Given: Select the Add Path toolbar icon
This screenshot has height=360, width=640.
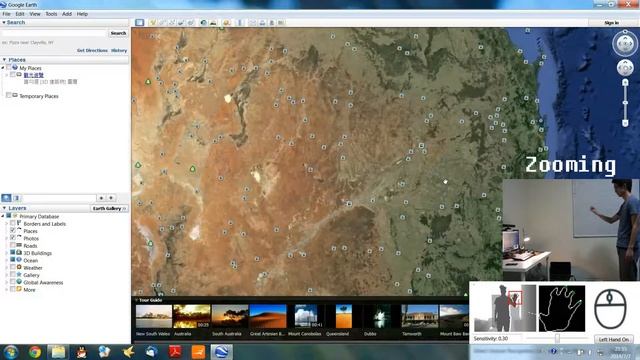Looking at the screenshot, I should (x=172, y=22).
